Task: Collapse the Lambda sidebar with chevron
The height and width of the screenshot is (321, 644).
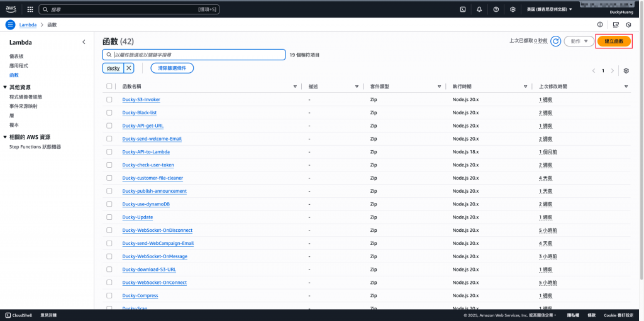Action: [x=84, y=42]
